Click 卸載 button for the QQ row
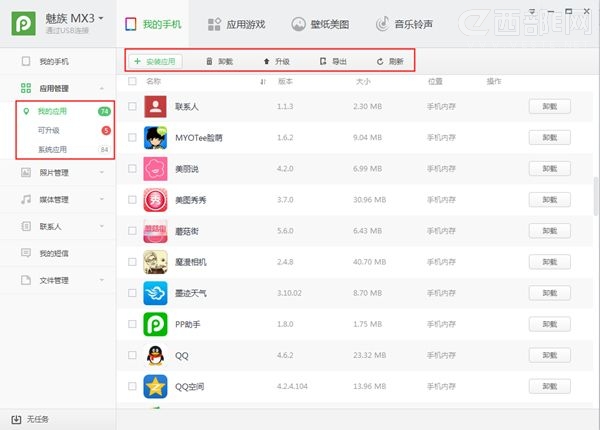This screenshot has width=600, height=430. point(549,355)
